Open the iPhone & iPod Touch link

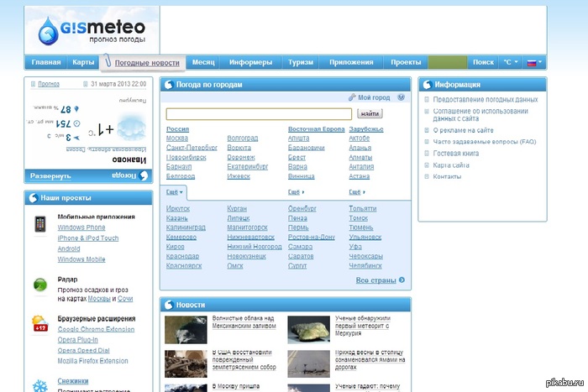tap(87, 238)
